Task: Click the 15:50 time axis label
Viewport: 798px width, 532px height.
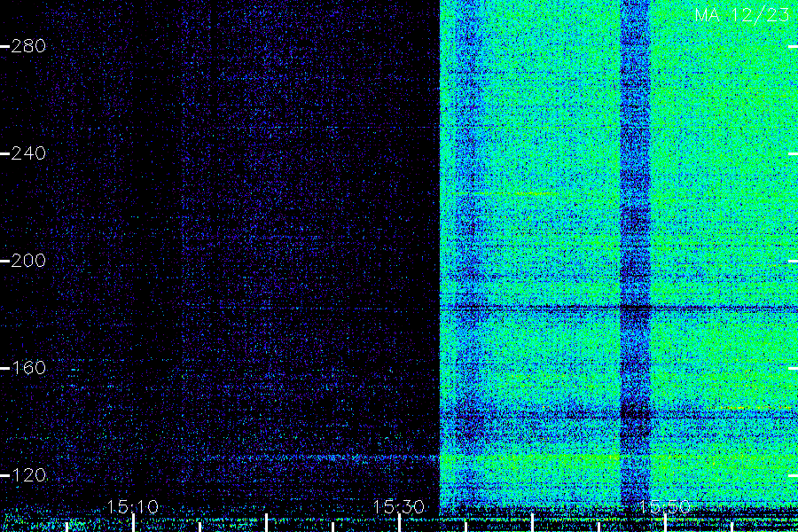Action: pyautogui.click(x=665, y=506)
